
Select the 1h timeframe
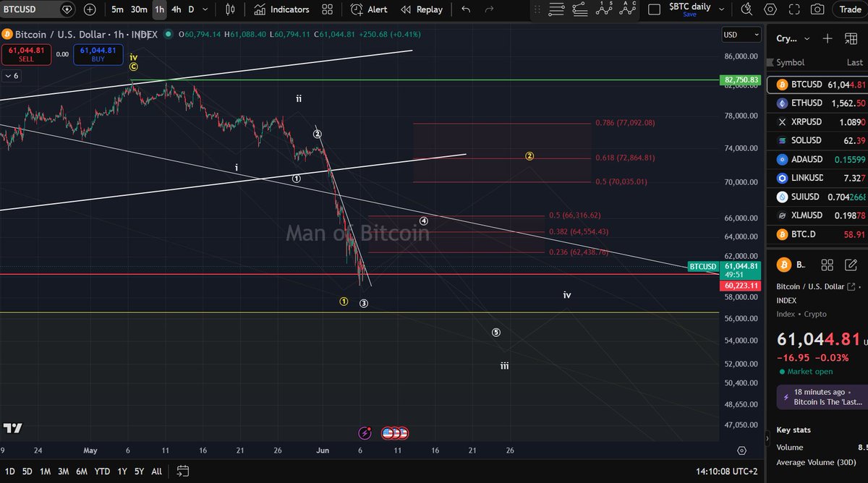[x=159, y=9]
